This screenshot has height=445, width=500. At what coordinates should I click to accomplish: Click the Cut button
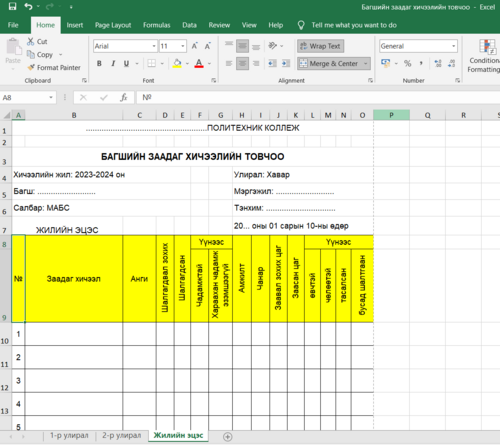coord(37,42)
